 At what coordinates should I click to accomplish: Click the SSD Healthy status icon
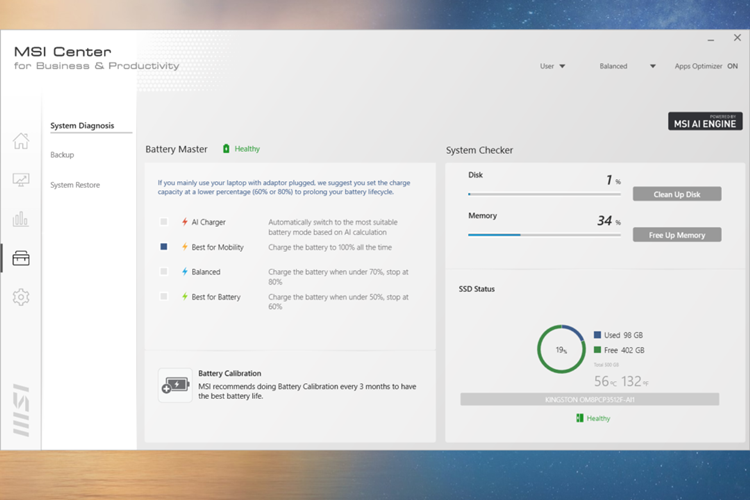point(580,418)
